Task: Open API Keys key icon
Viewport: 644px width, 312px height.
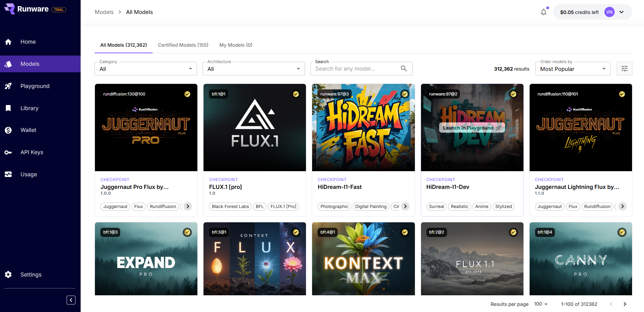Action: click(x=8, y=152)
